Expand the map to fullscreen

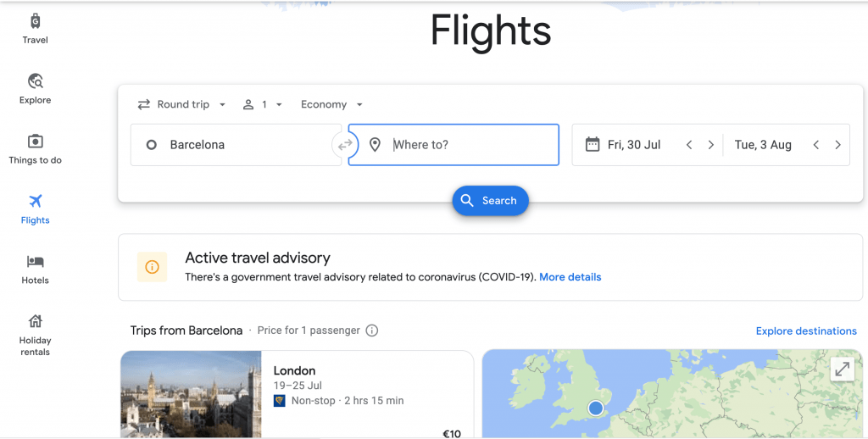coord(841,369)
